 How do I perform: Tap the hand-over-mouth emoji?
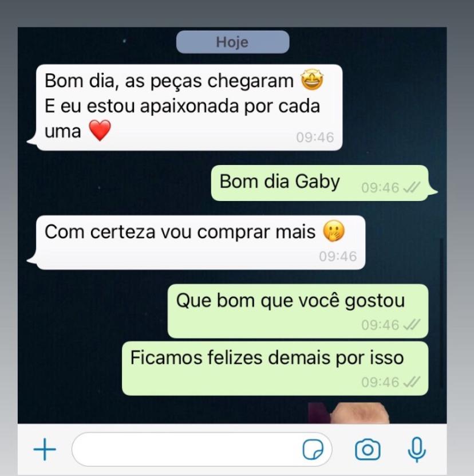coord(334,231)
